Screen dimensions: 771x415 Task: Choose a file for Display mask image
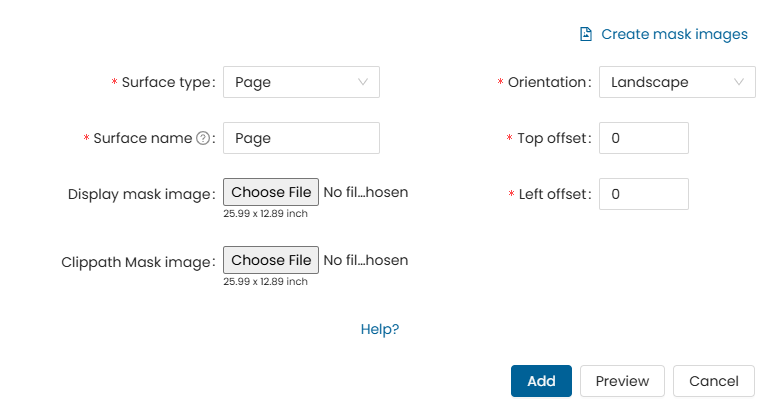pos(271,192)
